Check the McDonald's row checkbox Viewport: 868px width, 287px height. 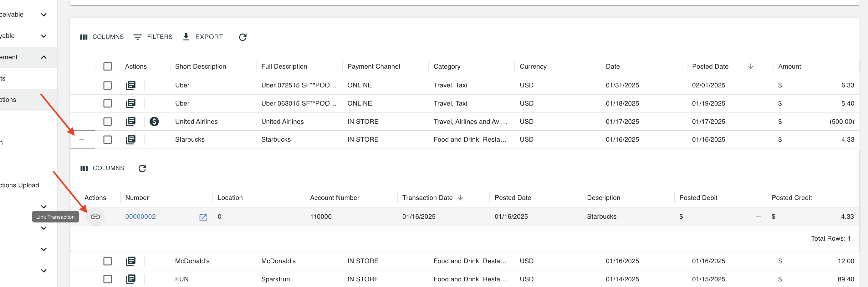point(108,261)
